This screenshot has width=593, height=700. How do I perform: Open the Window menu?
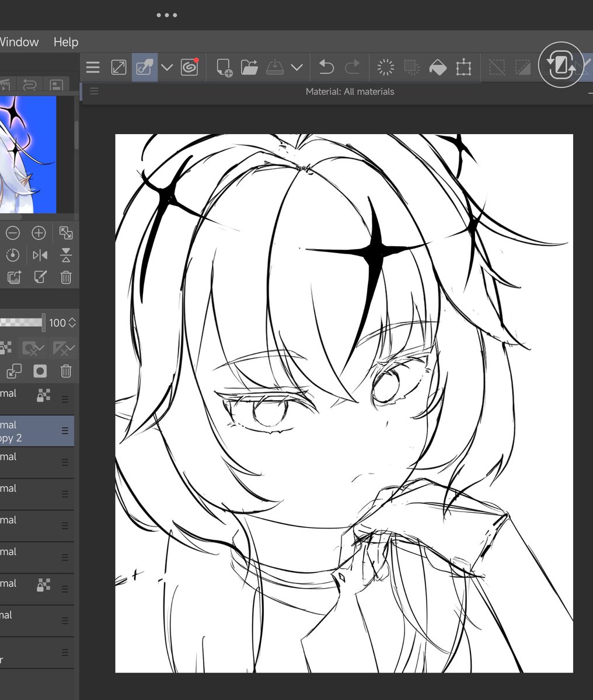pos(19,42)
